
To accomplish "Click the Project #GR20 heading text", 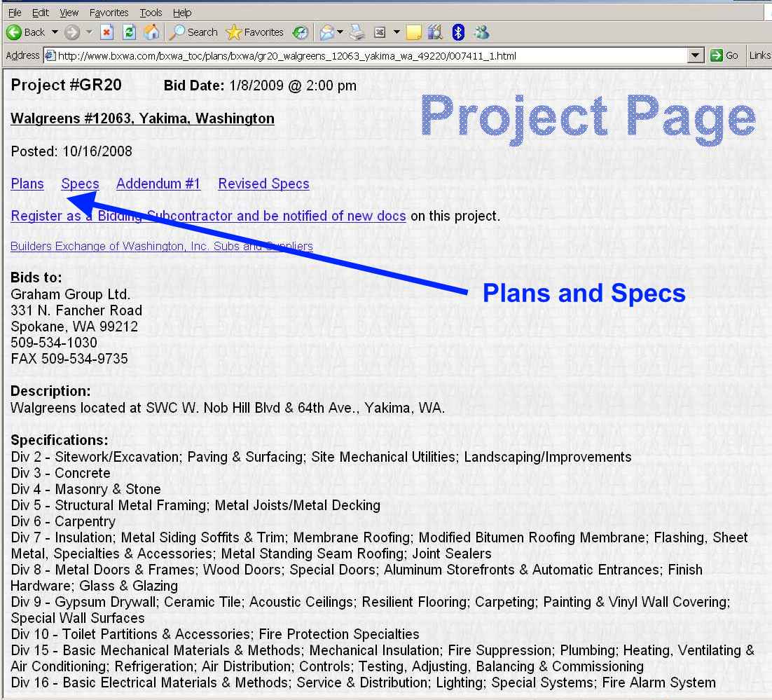I will (66, 85).
